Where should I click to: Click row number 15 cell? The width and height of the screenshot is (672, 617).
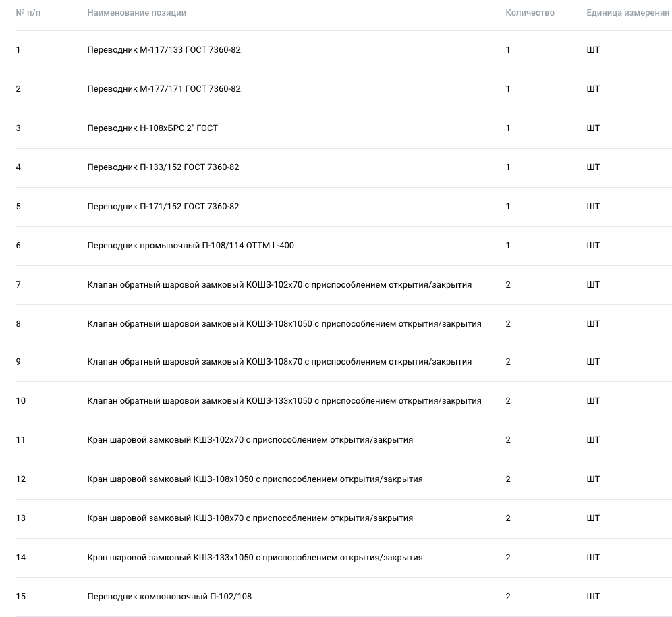[20, 597]
